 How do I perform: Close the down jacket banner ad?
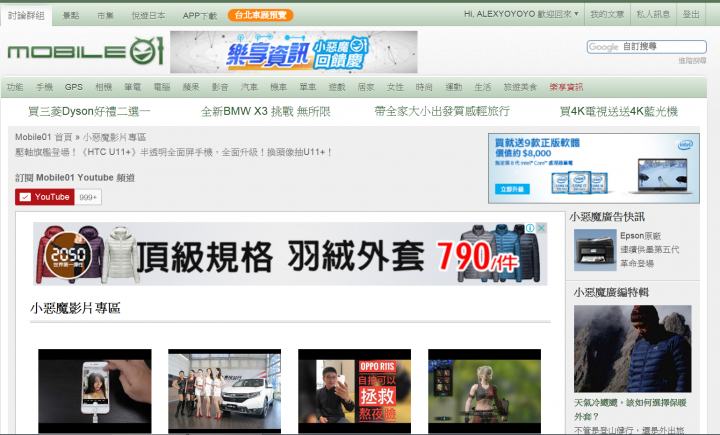[541, 228]
